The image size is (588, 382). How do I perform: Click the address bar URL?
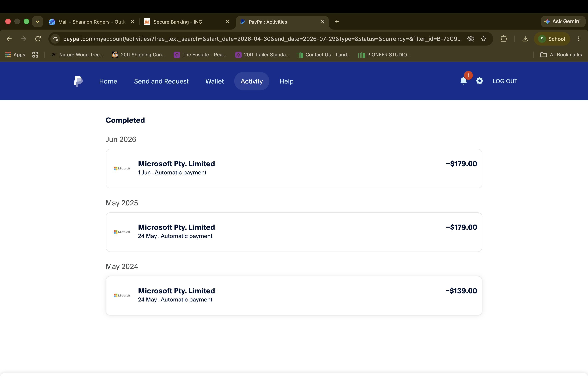pyautogui.click(x=262, y=39)
